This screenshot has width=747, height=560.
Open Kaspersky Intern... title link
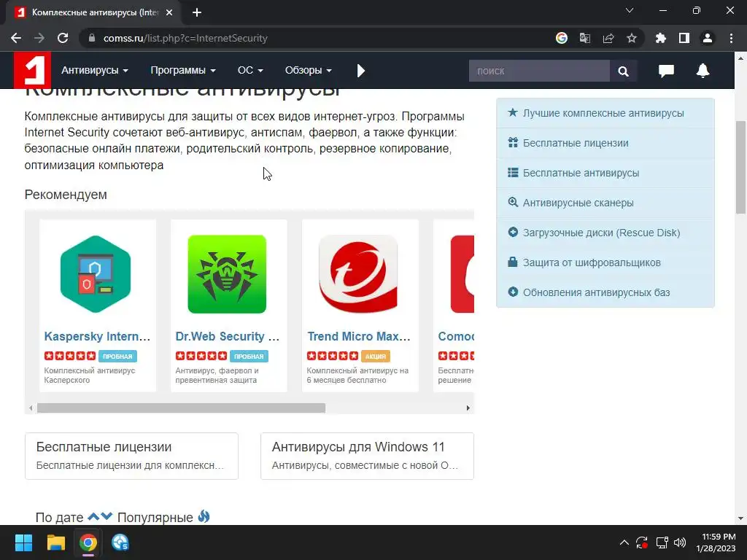click(x=97, y=336)
